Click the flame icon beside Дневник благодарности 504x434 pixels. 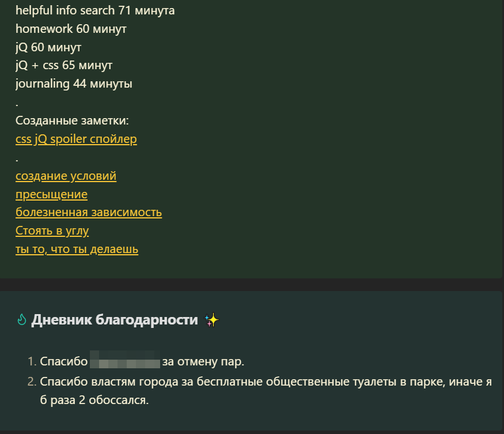pyautogui.click(x=21, y=320)
